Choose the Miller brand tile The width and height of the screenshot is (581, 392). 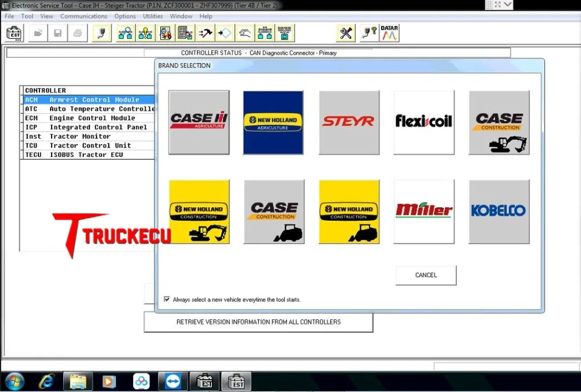click(x=424, y=211)
